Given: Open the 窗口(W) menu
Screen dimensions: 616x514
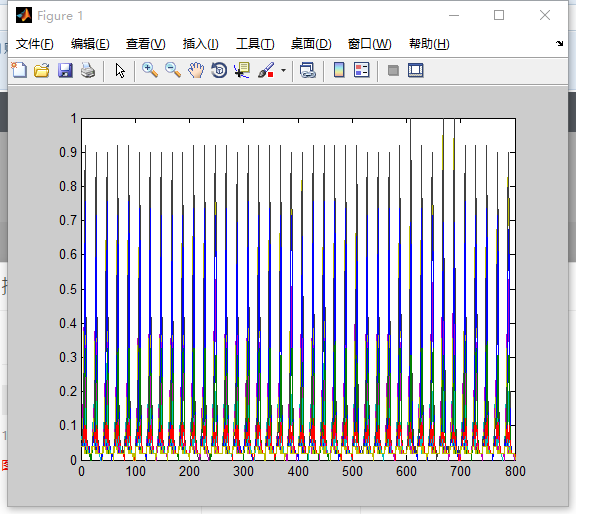Looking at the screenshot, I should tap(370, 44).
